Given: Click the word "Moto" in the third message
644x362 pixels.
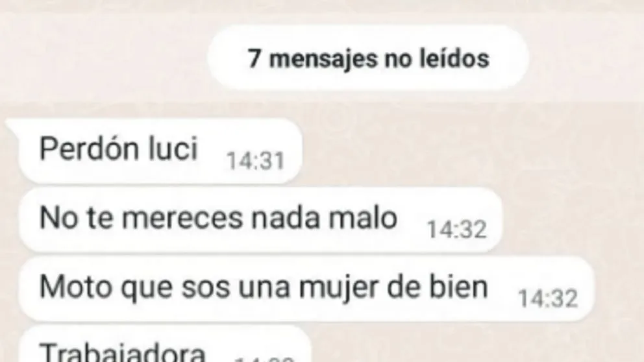Looking at the screenshot, I should 75,287.
